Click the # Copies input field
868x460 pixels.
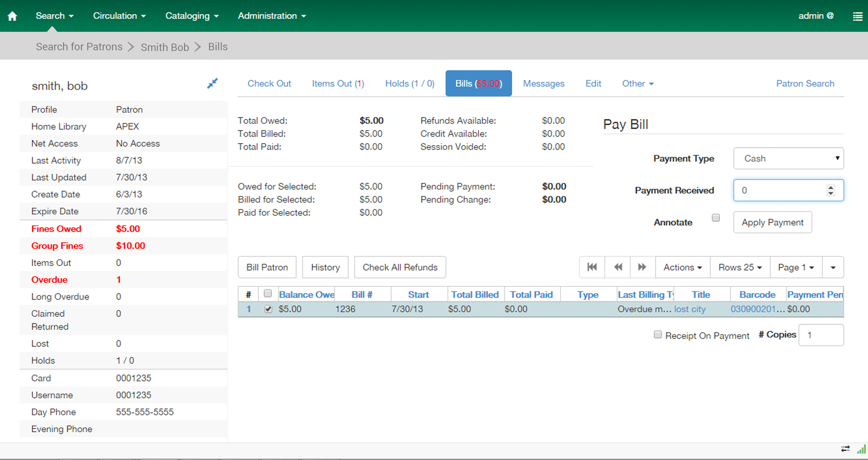tap(821, 335)
